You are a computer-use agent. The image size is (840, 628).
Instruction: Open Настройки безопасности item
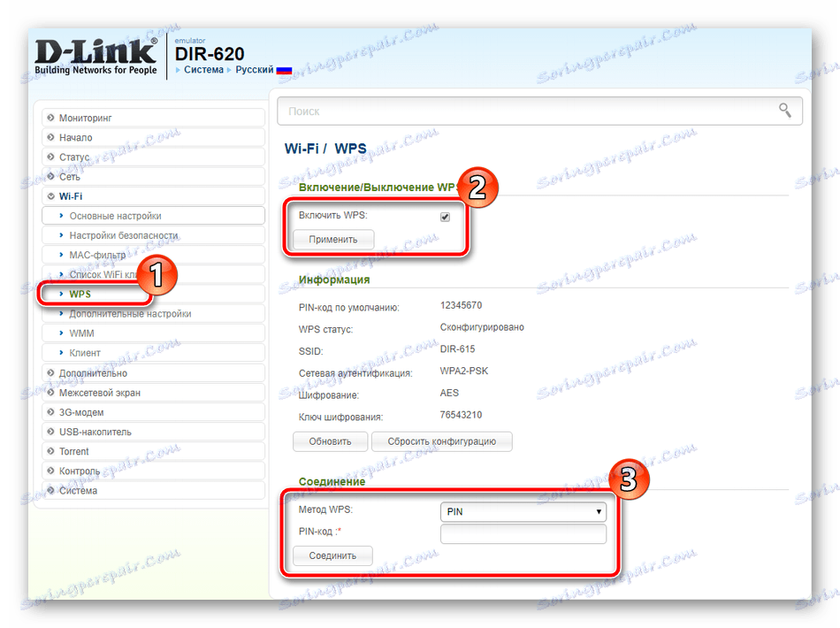coord(153,235)
